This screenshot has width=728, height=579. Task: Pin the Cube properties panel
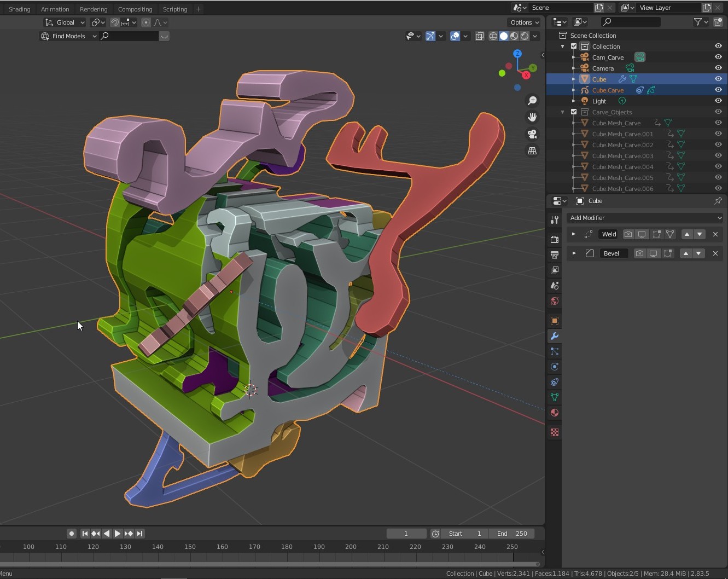click(x=718, y=201)
